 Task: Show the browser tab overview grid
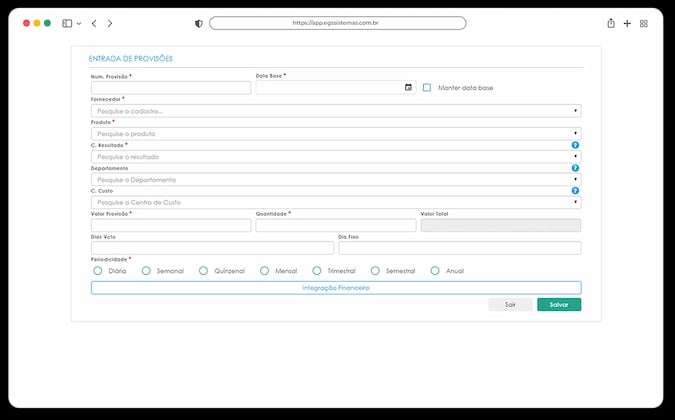click(x=644, y=24)
